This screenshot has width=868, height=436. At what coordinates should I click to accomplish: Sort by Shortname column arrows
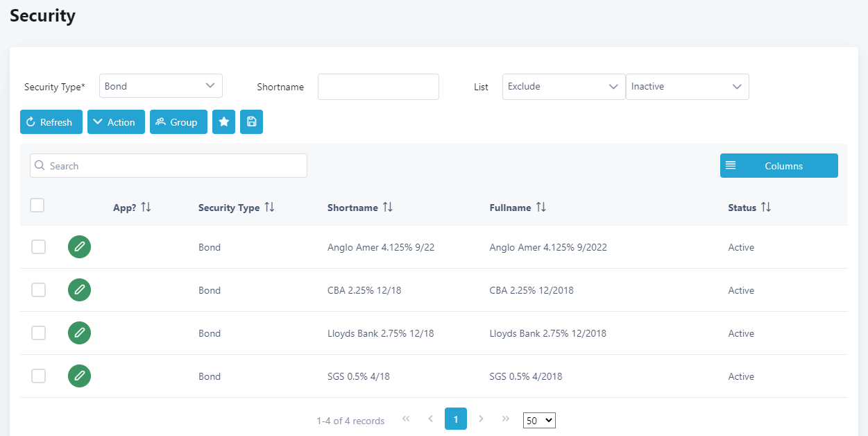click(x=388, y=208)
